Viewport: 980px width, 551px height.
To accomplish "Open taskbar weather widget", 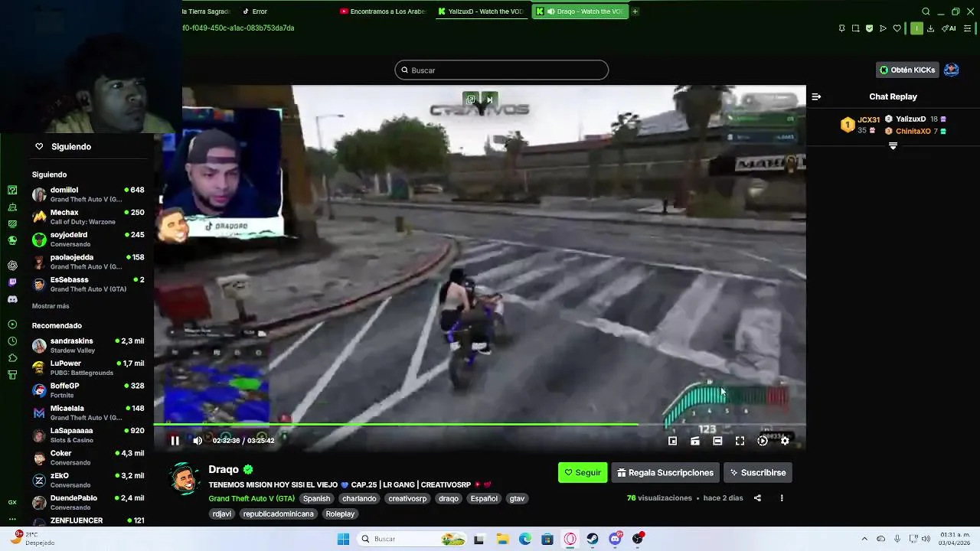I will pos(32,539).
